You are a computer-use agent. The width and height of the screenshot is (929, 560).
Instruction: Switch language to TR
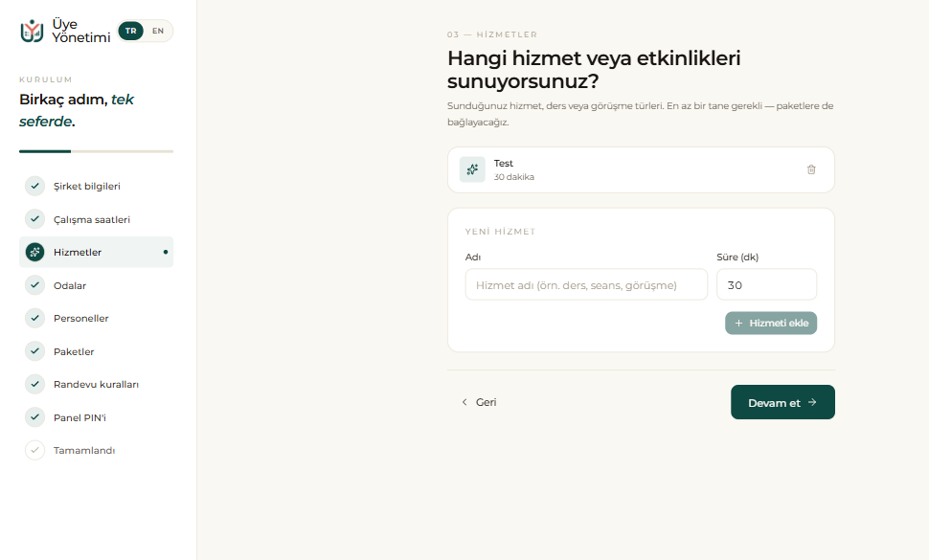[131, 31]
